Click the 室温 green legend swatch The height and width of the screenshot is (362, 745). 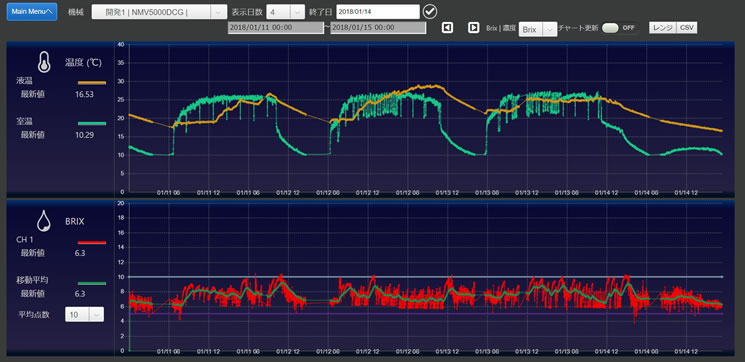[x=92, y=124]
